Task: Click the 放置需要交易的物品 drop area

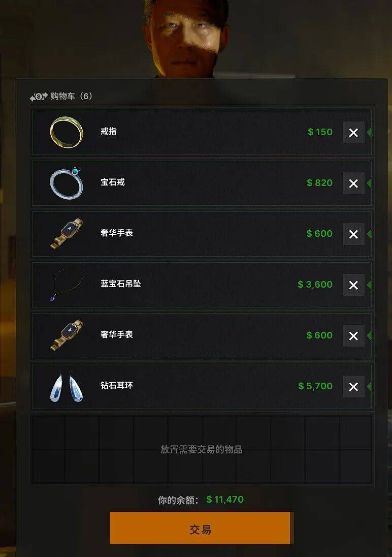Action: [202, 450]
